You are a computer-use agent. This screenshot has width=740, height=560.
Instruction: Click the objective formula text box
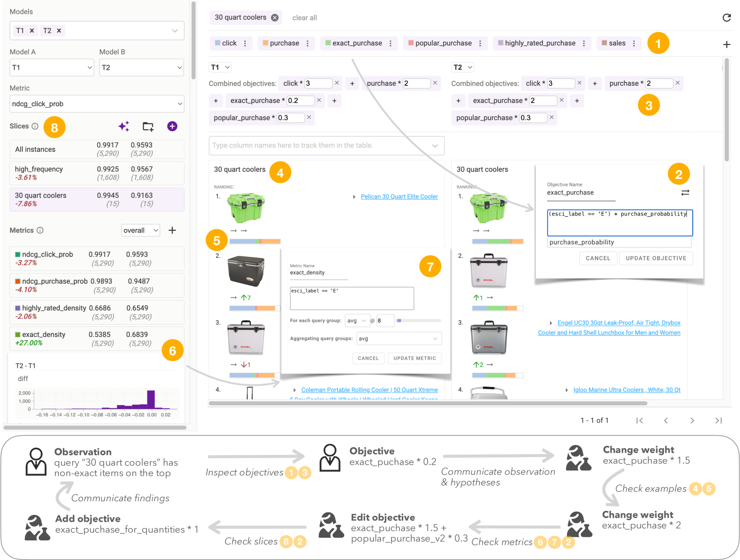point(620,223)
